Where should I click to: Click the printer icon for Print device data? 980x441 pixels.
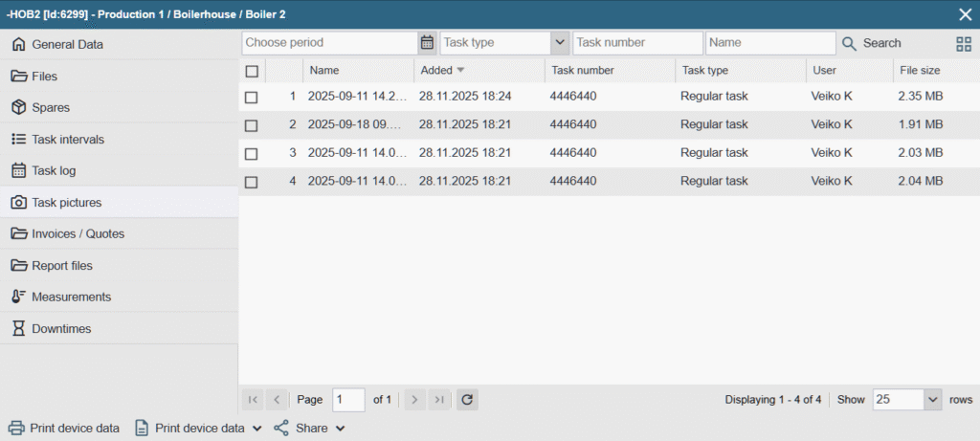click(17, 428)
